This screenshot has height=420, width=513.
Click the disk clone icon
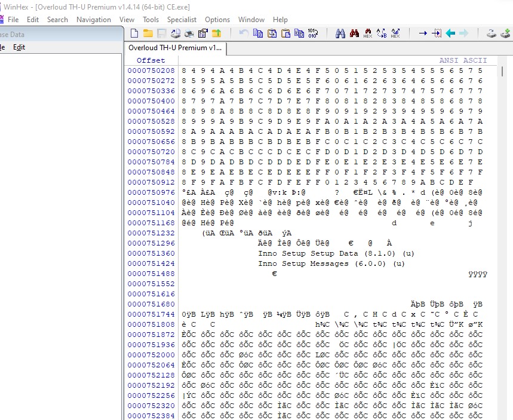tap(491, 33)
